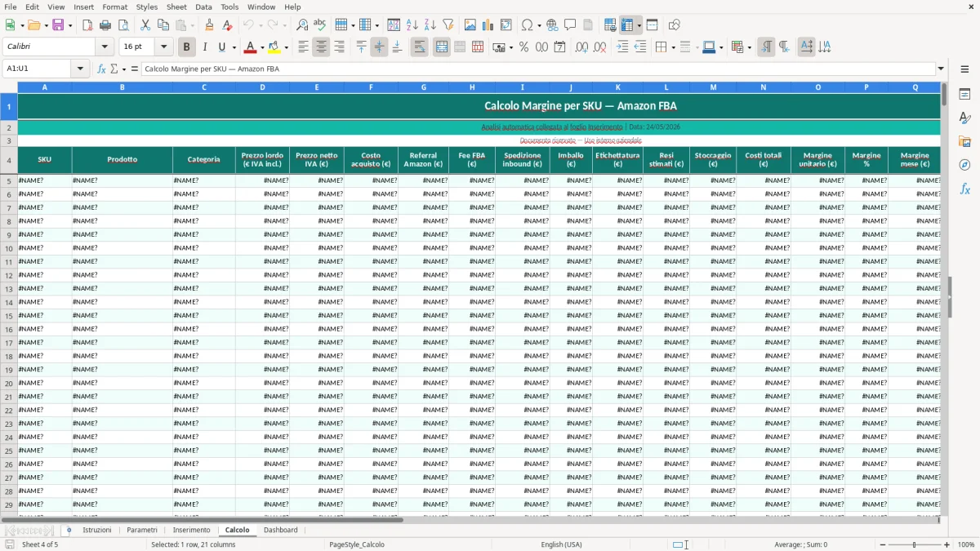
Task: Click the Cut scissors icon
Action: pos(145,25)
